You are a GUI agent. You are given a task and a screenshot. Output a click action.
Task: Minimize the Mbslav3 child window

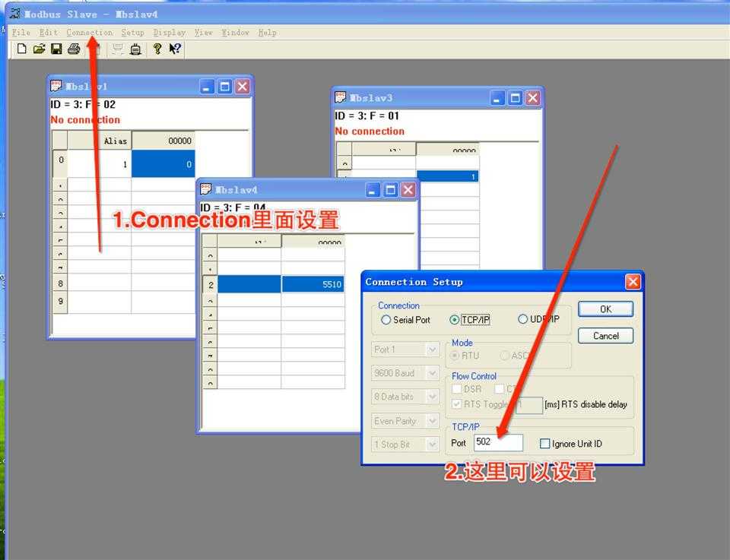click(x=497, y=98)
